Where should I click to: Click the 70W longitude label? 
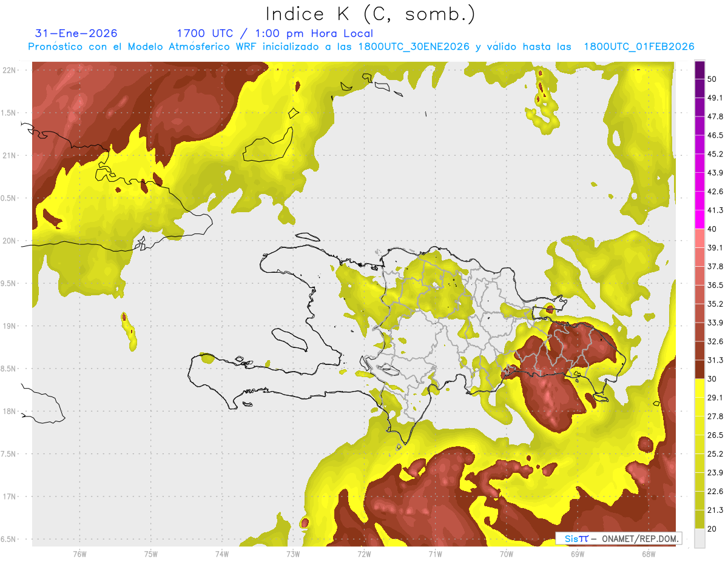pyautogui.click(x=507, y=554)
